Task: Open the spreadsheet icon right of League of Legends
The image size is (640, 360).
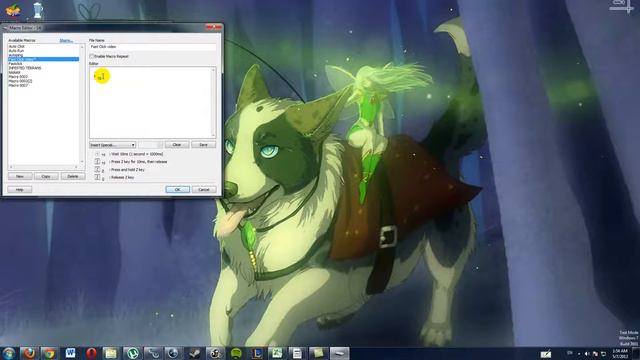Action: pos(277,353)
